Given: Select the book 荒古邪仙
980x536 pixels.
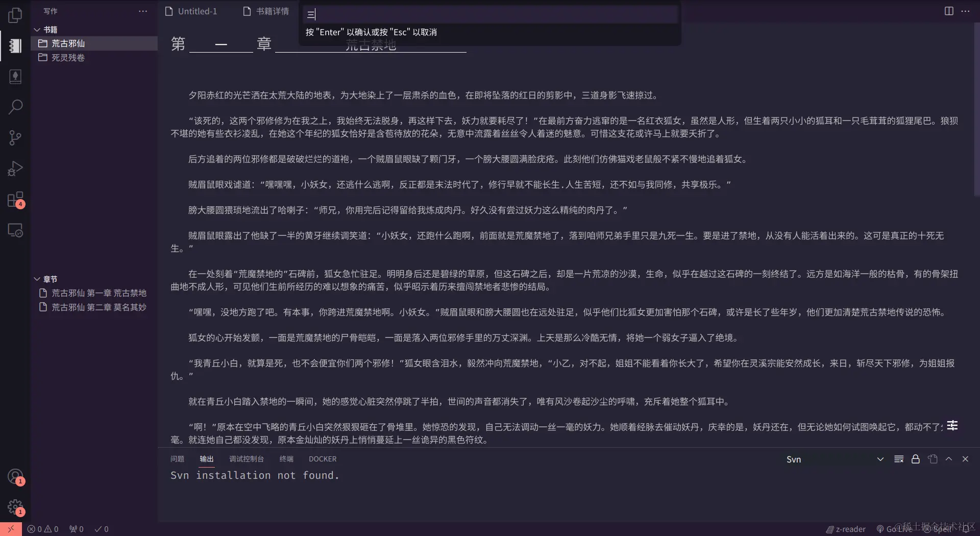Looking at the screenshot, I should pyautogui.click(x=94, y=43).
